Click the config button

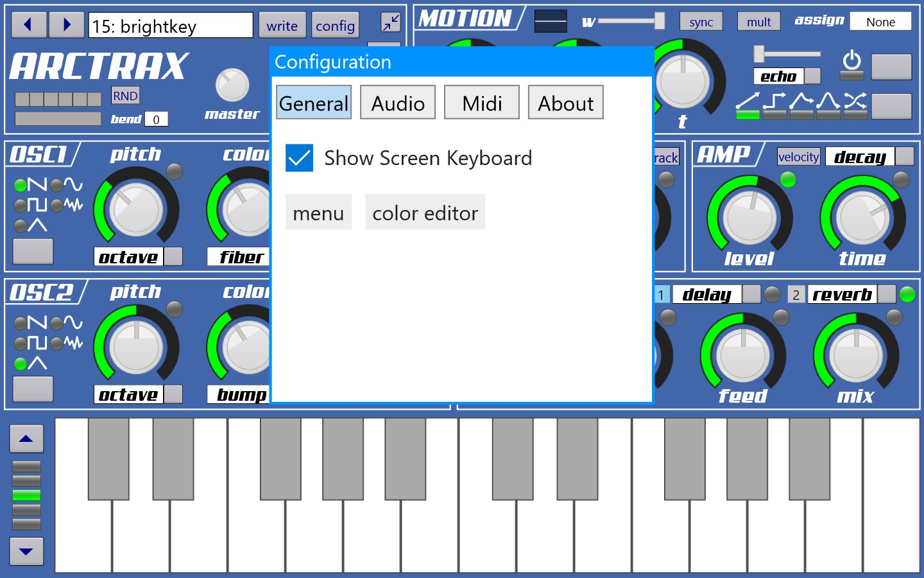pyautogui.click(x=335, y=26)
